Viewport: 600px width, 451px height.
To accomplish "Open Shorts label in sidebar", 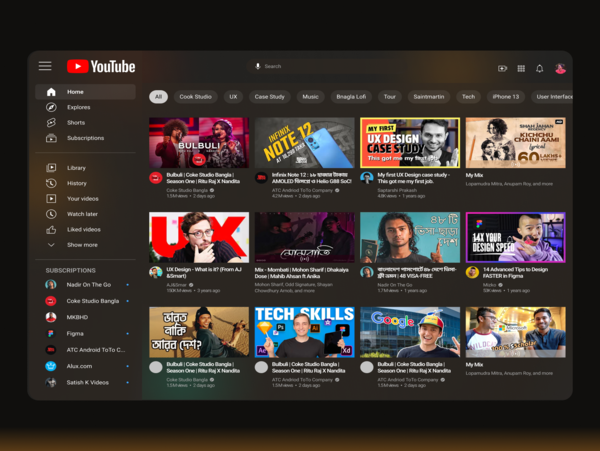I will (x=76, y=122).
